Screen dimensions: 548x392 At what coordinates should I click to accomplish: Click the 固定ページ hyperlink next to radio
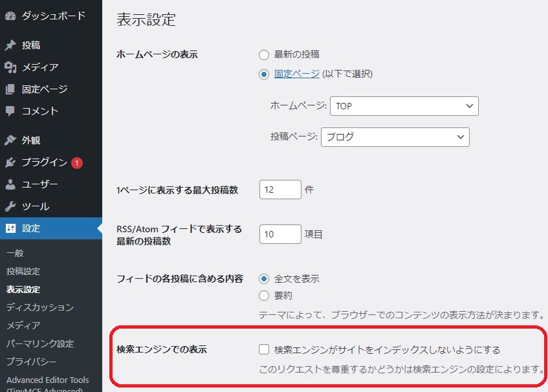(x=296, y=74)
